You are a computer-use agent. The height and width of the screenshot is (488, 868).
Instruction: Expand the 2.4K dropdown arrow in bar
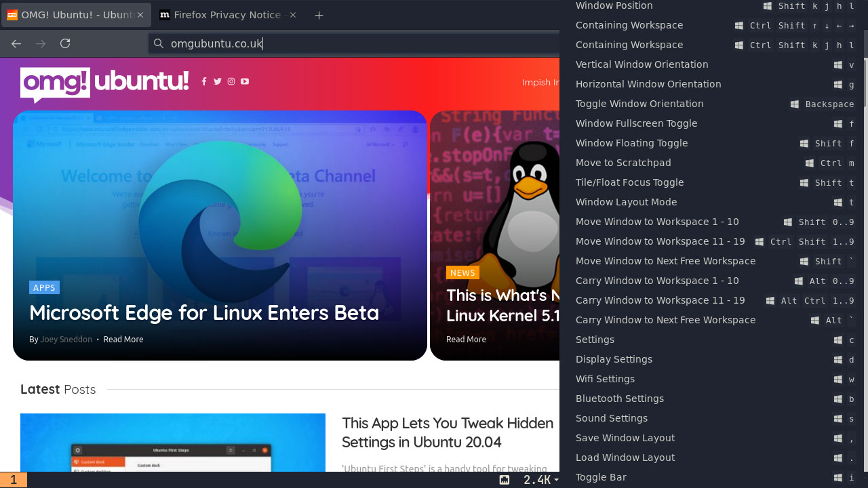coord(557,480)
